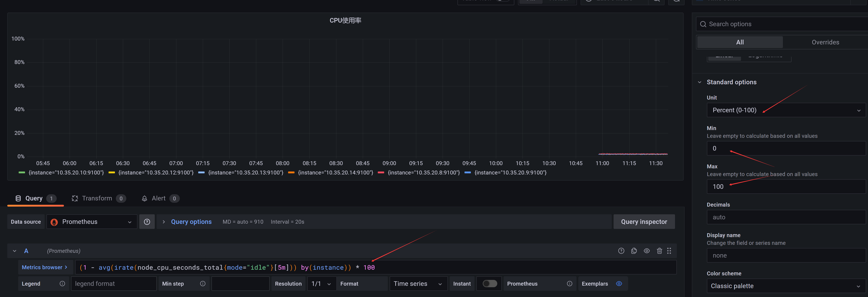Image resolution: width=868 pixels, height=297 pixels.
Task: Click the Display name field
Action: (x=786, y=256)
